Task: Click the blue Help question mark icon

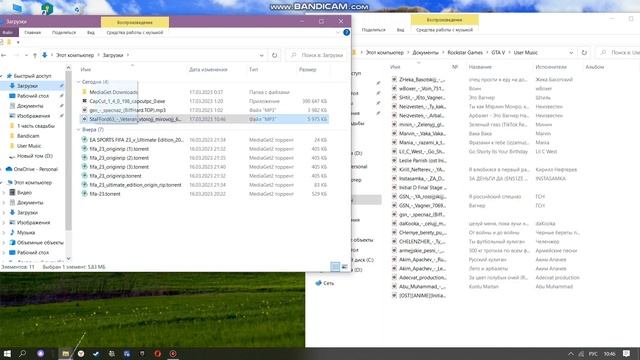Action: coord(346,32)
